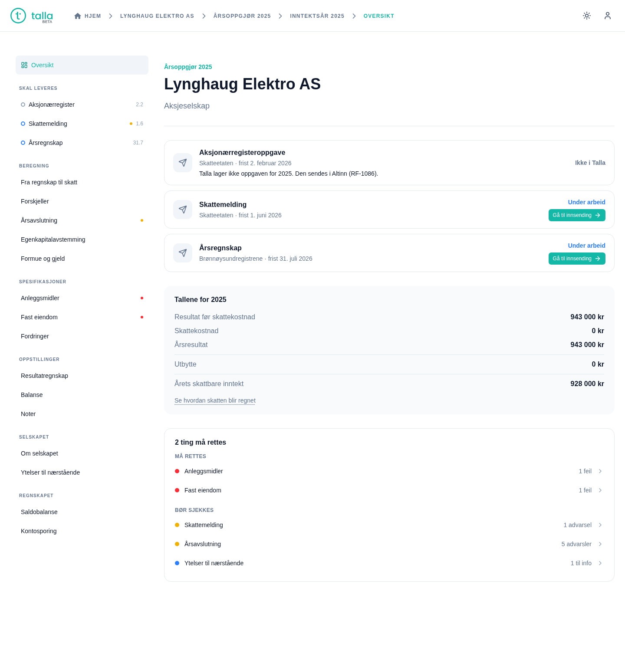625x672 pixels.
Task: Click the send icon on Skattemelding card
Action: [183, 210]
